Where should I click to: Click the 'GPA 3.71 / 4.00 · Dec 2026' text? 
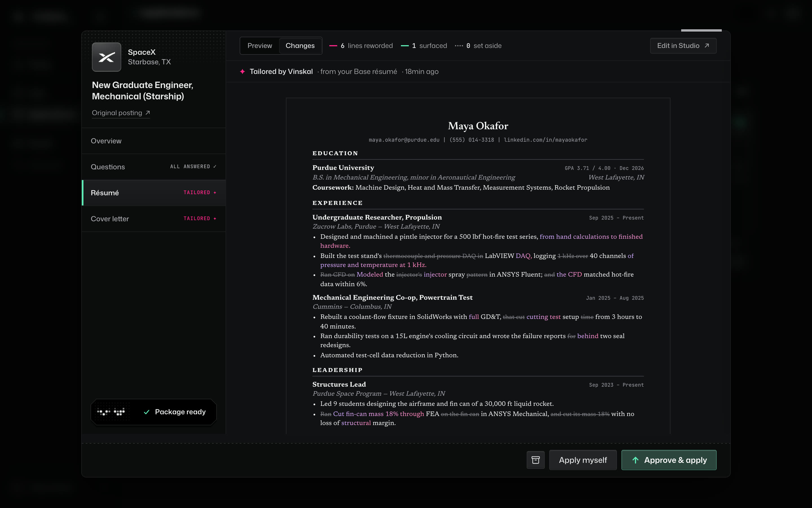[x=604, y=168]
